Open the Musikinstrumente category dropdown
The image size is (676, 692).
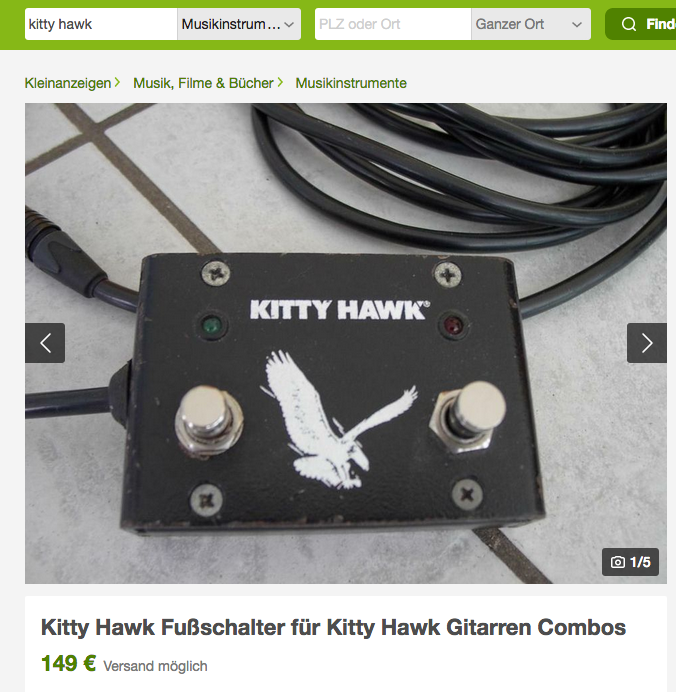[239, 24]
